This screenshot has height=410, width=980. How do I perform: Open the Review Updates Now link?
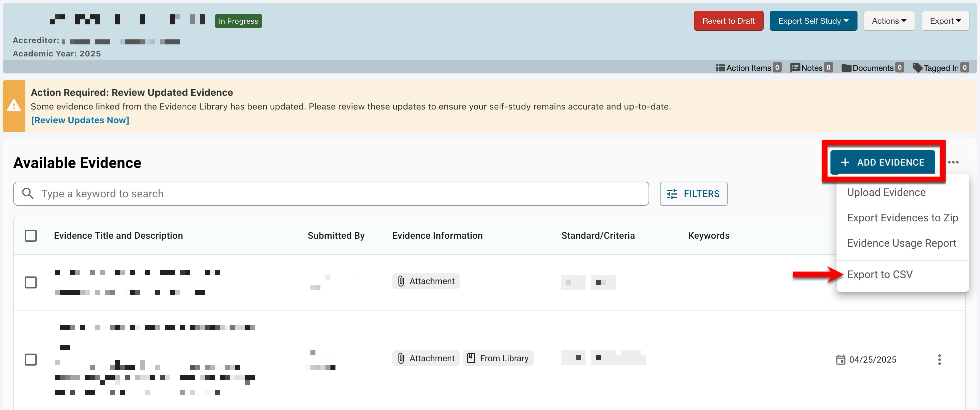(x=80, y=120)
